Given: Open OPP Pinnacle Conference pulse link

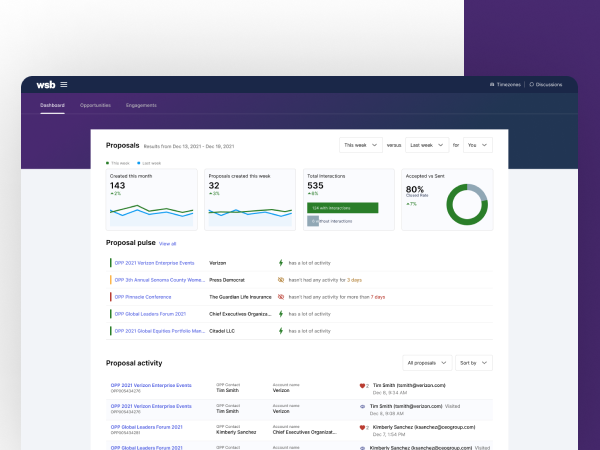Looking at the screenshot, I should 143,297.
